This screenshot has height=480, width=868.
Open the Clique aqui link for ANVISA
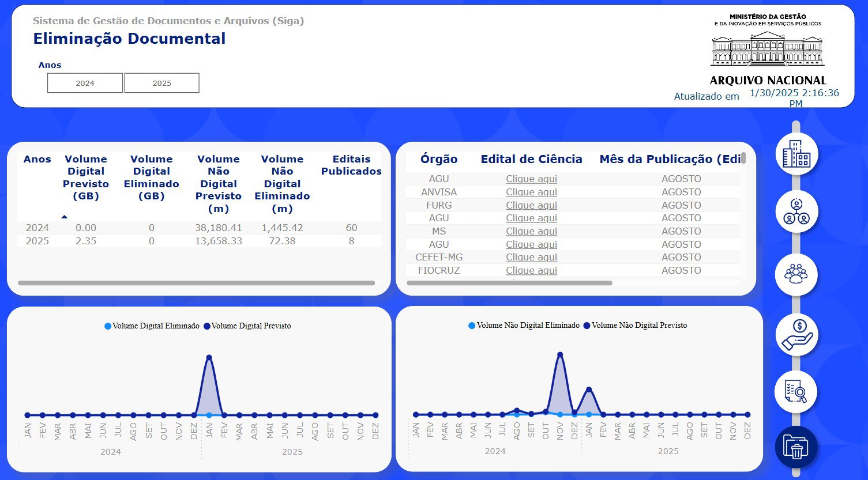531,192
